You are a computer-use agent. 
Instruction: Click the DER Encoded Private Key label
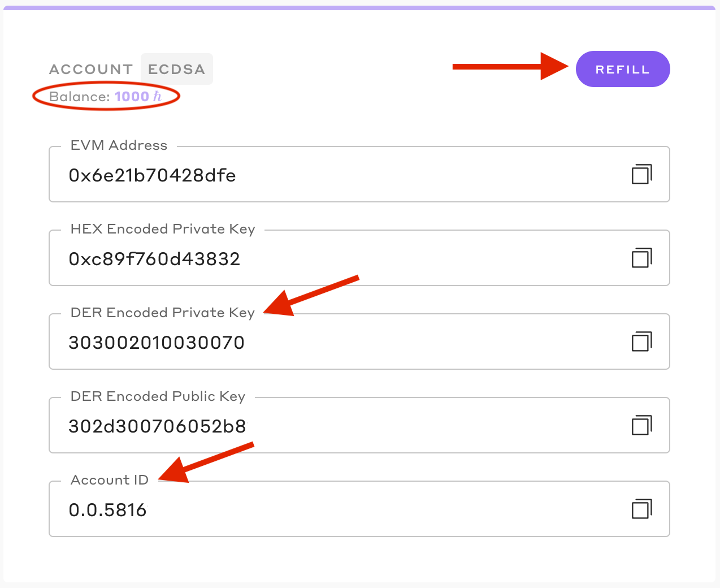click(x=163, y=313)
